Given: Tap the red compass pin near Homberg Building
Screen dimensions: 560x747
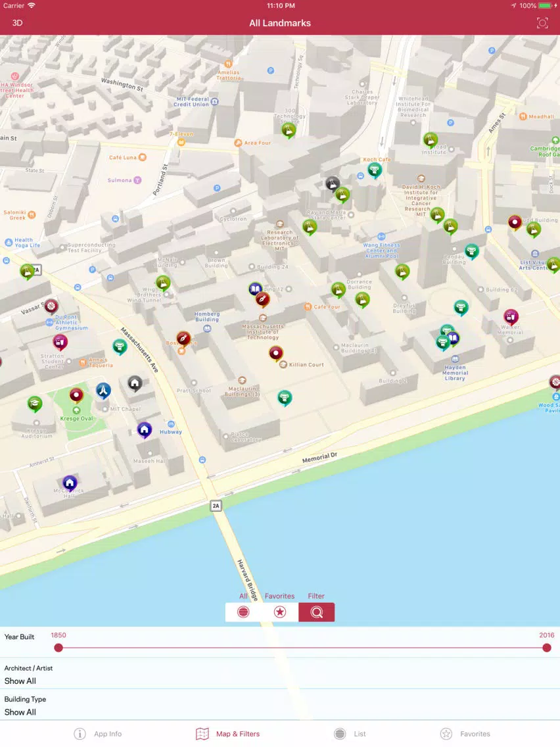Looking at the screenshot, I should click(x=183, y=339).
